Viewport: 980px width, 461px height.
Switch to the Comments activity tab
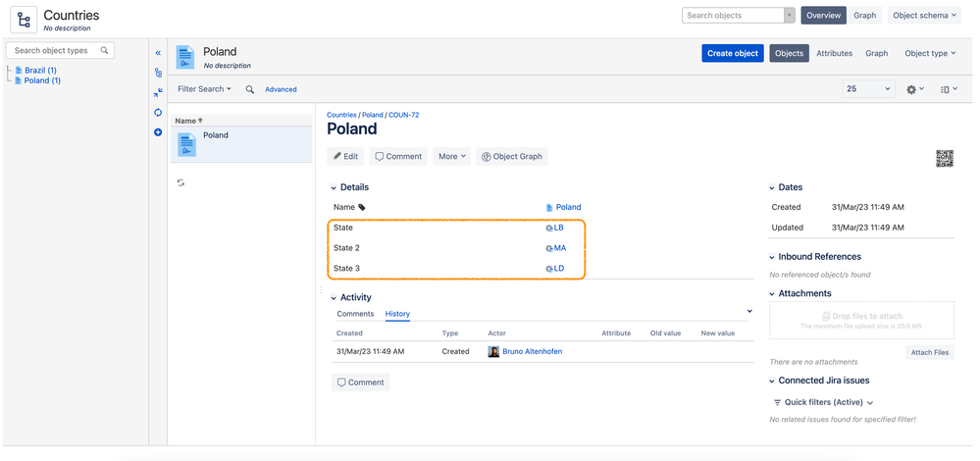tap(355, 314)
